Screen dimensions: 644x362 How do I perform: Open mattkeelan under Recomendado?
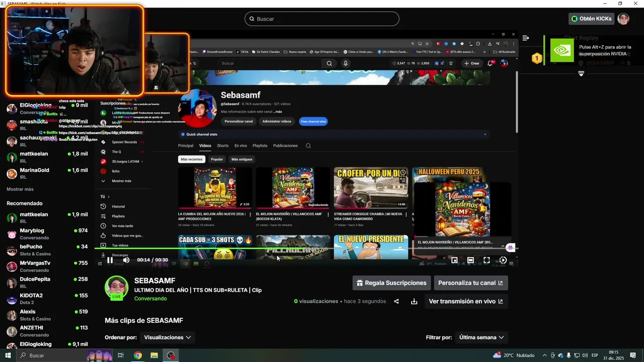pos(47,218)
